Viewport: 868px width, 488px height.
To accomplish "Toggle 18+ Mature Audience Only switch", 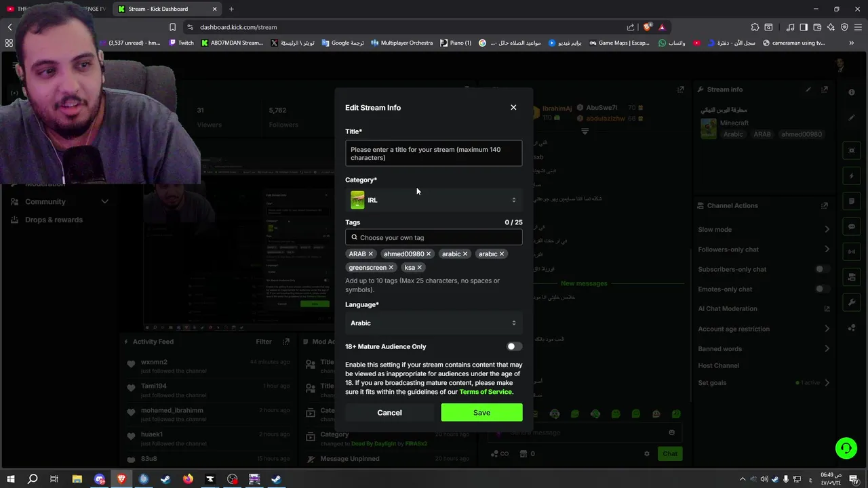I will (515, 346).
